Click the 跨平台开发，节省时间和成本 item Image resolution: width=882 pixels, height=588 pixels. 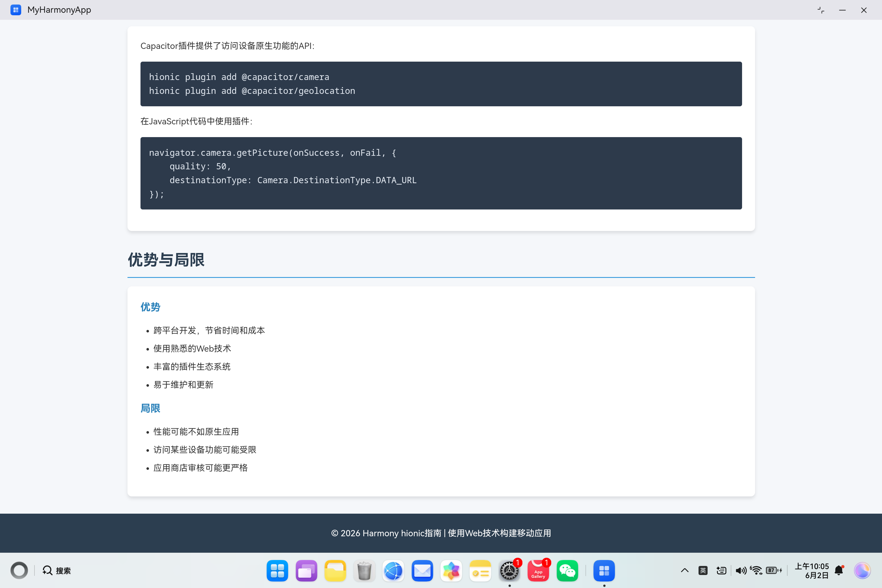click(209, 330)
